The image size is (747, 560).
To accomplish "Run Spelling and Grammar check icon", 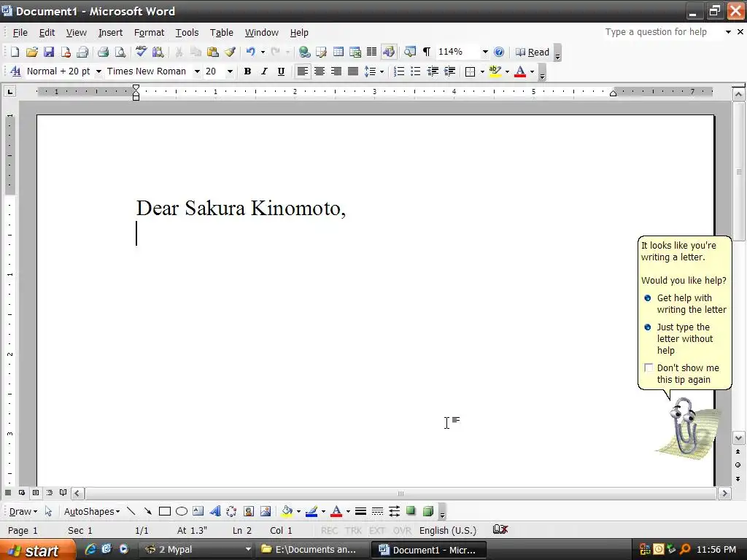I will (141, 52).
